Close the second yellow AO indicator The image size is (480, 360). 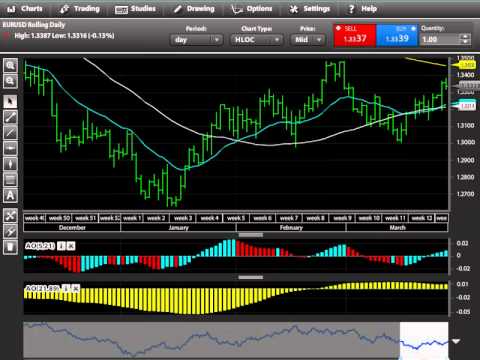[x=76, y=288]
